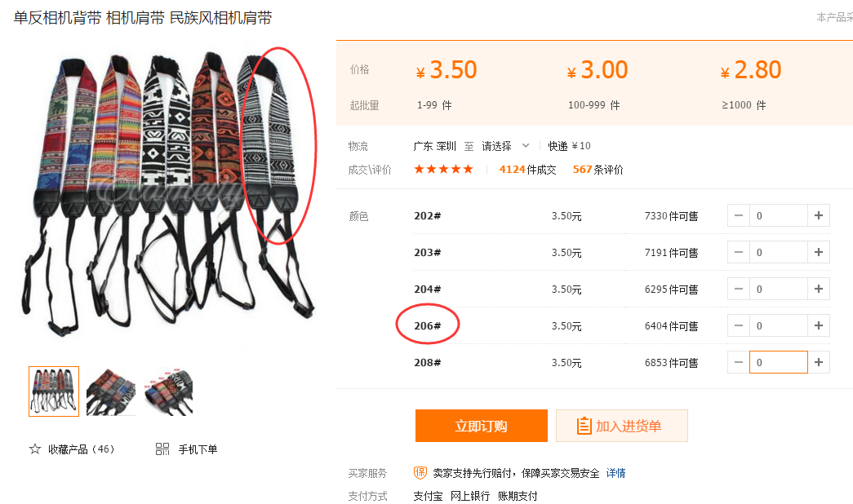Click the clipboard icon on 加入进货单
Screen dimensions: 853x504
(x=584, y=426)
